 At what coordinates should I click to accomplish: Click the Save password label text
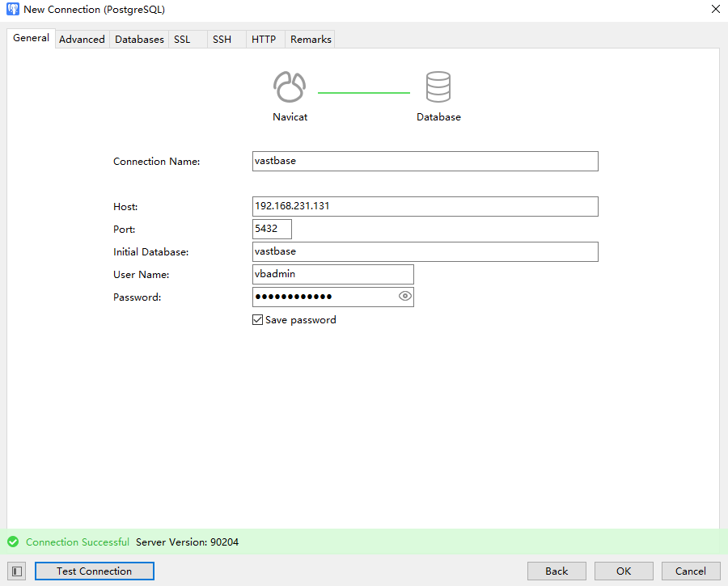300,320
